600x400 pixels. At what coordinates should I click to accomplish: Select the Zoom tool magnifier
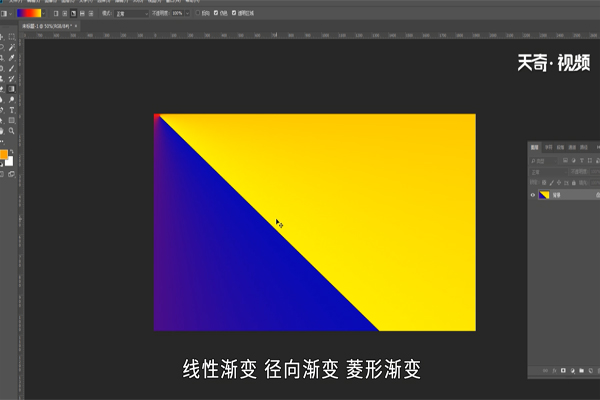click(12, 131)
